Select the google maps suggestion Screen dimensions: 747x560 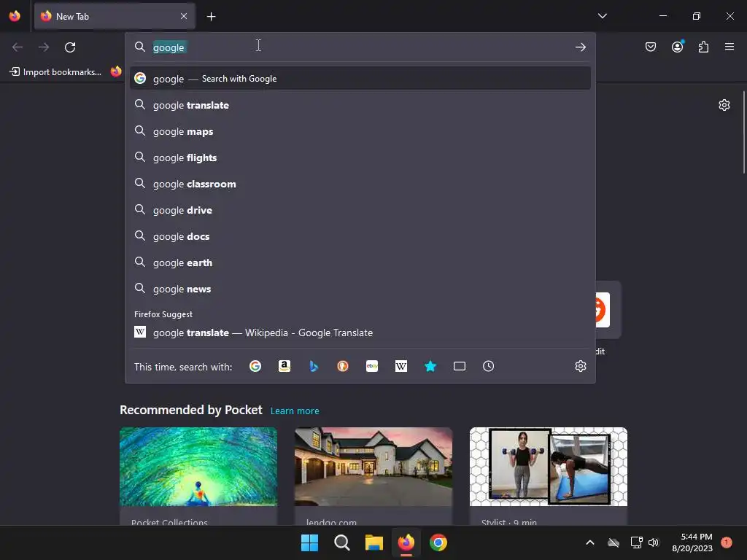(360, 131)
